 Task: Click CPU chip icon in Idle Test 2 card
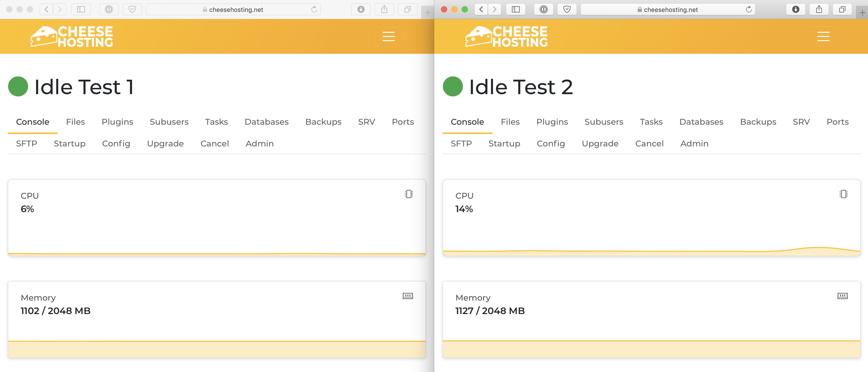843,194
